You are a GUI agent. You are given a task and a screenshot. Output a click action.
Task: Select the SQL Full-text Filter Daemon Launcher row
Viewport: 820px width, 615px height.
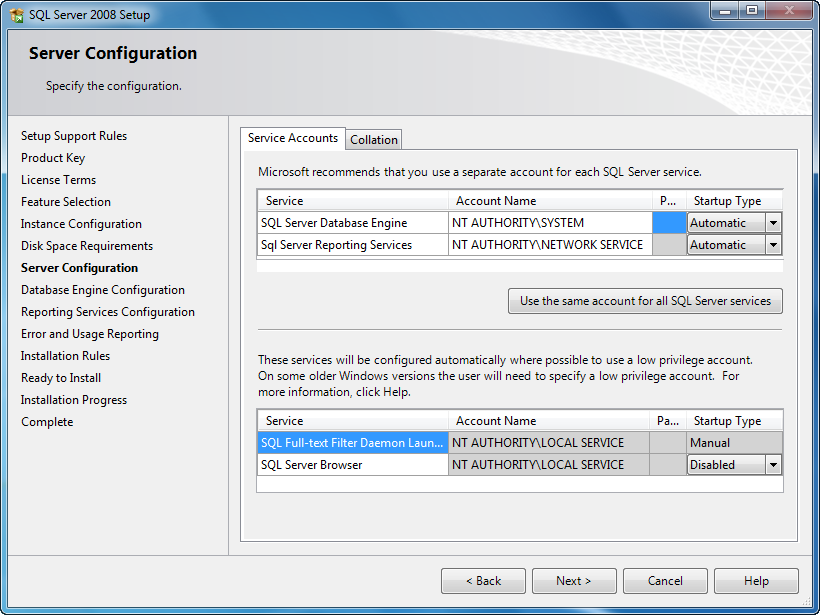point(352,442)
